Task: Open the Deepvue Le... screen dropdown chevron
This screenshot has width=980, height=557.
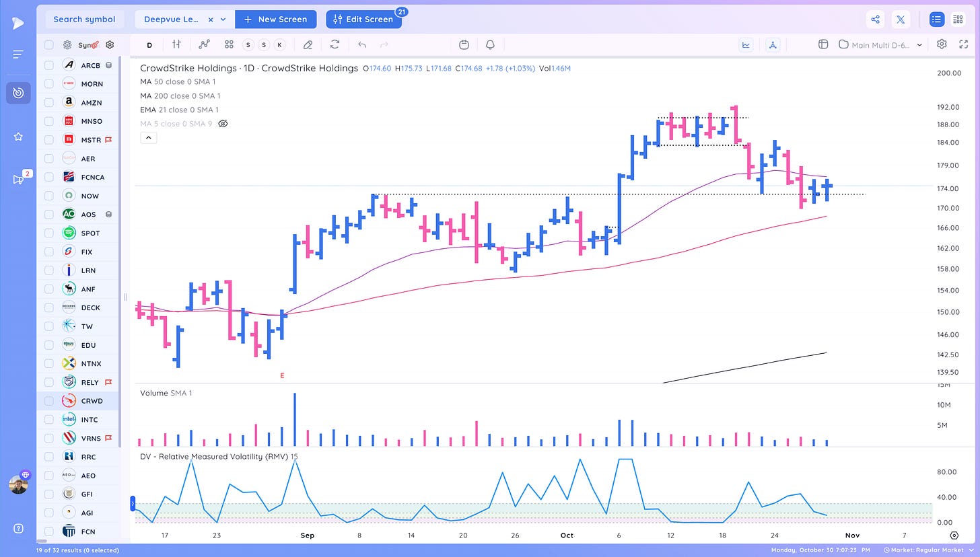Action: pos(223,20)
